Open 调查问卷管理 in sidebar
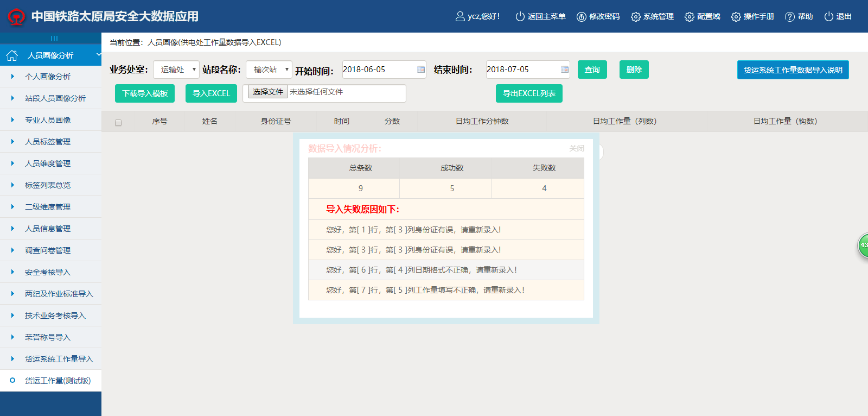The image size is (868, 416). [50, 250]
